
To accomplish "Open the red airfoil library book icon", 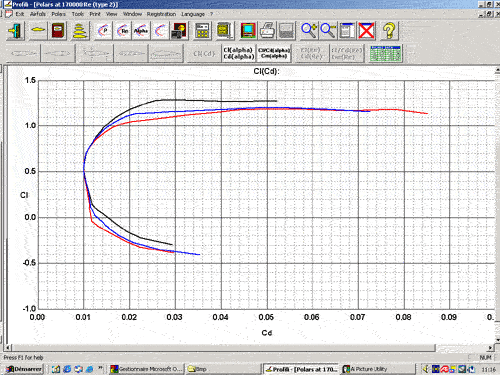I will (x=58, y=31).
